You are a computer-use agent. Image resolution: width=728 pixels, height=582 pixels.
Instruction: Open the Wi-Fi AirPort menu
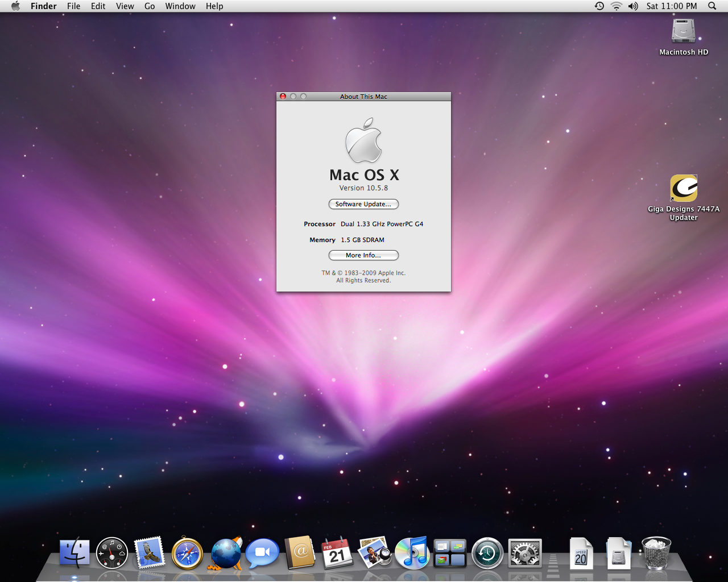pos(616,6)
